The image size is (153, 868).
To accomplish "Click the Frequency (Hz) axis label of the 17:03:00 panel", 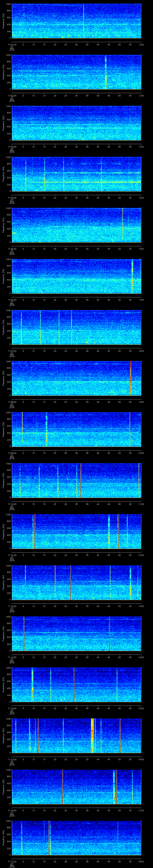I will tap(3, 123).
